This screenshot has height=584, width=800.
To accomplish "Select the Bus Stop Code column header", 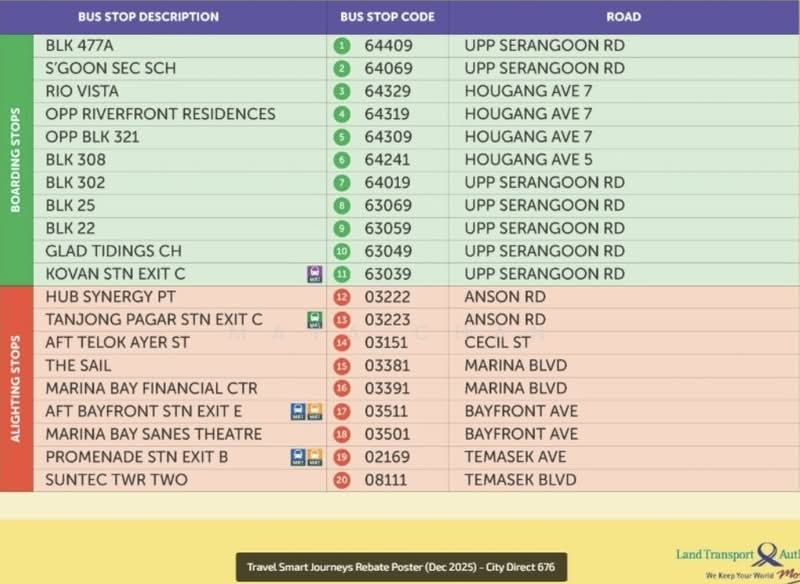I will (387, 17).
